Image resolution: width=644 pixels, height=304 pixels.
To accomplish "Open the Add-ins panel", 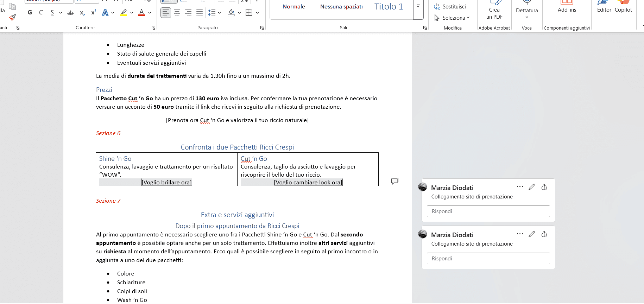I will point(567,7).
